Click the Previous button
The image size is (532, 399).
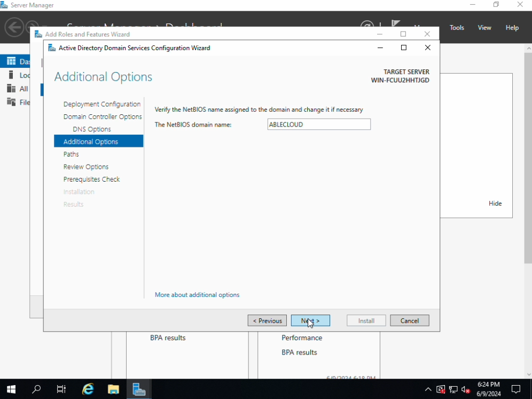[x=267, y=321]
